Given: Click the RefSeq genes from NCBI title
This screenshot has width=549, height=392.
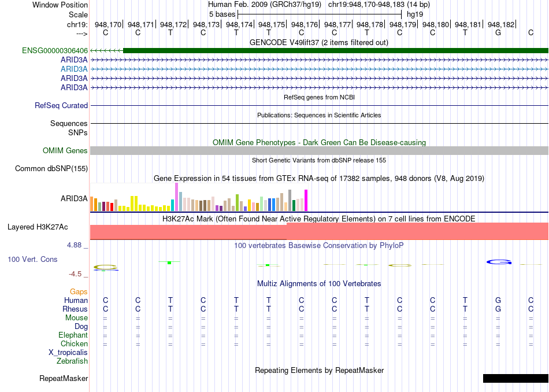Looking at the screenshot, I should pos(320,97).
